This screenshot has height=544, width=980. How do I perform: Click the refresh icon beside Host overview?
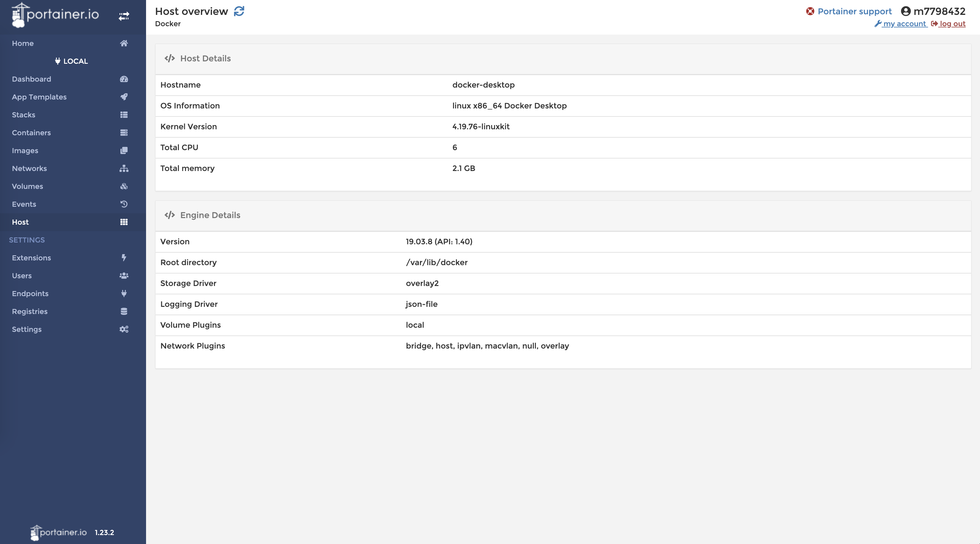(239, 11)
